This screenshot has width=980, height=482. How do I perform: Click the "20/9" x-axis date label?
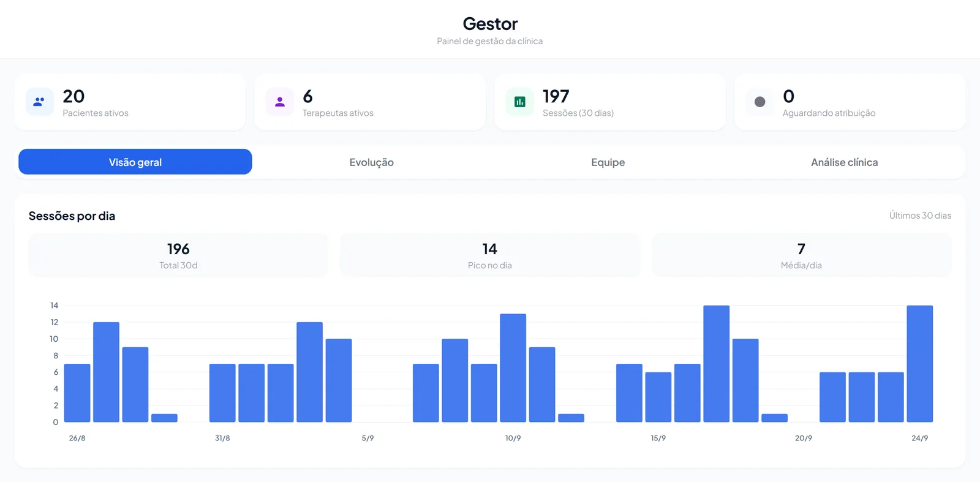coord(804,439)
